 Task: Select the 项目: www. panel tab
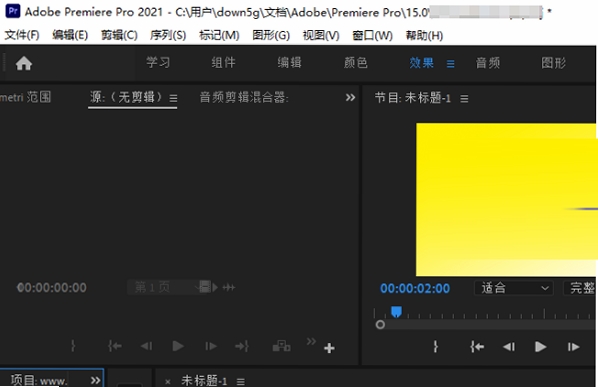[x=39, y=380]
